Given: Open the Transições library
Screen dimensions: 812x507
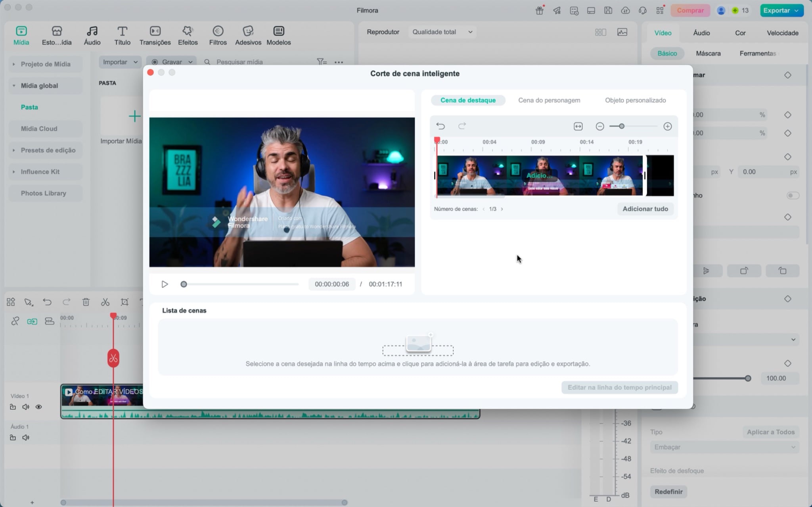Looking at the screenshot, I should 155,31.
